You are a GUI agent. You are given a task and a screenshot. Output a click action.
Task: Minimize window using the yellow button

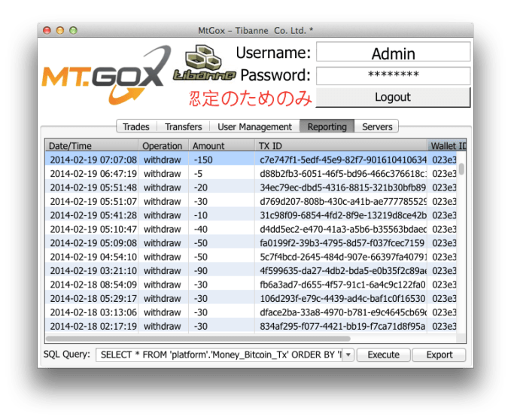point(60,30)
